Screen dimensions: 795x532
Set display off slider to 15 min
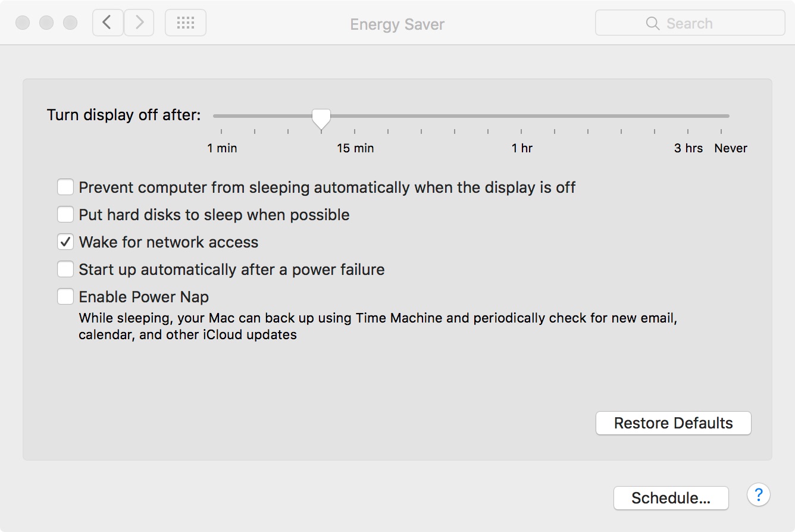[x=355, y=116]
